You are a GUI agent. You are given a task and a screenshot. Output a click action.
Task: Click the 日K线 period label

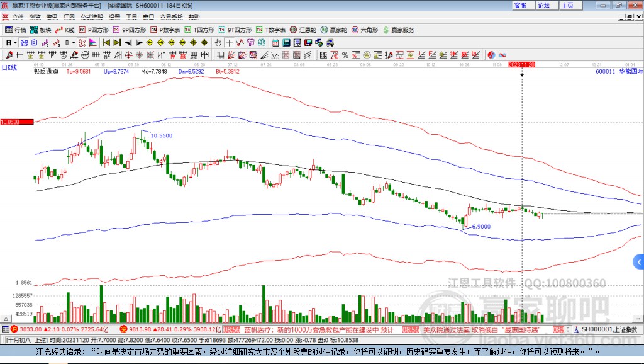click(9, 67)
